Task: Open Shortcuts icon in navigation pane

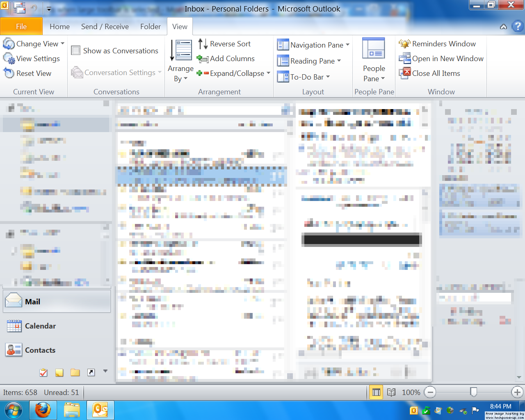Action: [x=91, y=372]
